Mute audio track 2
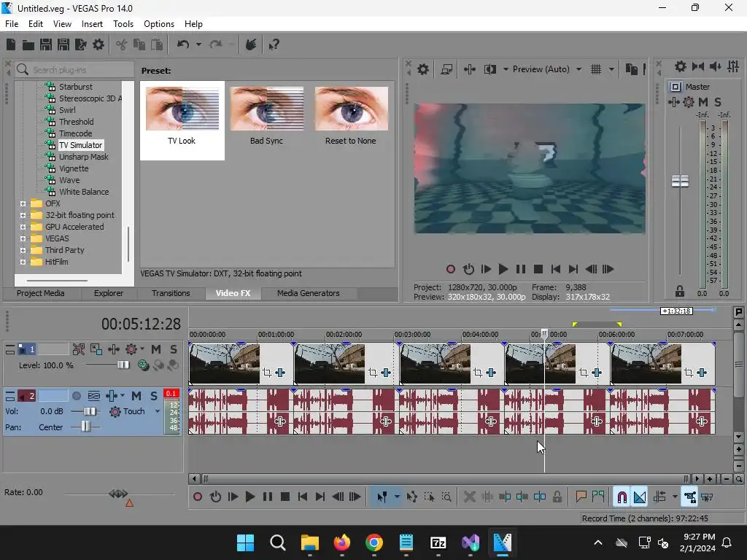The height and width of the screenshot is (560, 747). pos(136,396)
